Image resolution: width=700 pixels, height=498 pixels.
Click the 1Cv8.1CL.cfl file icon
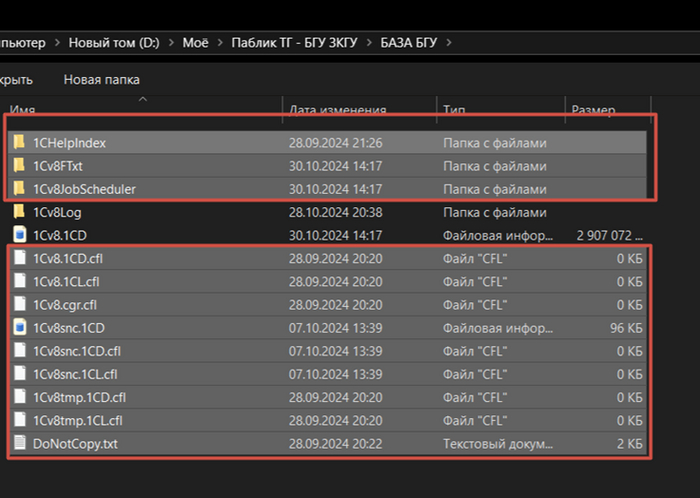(20, 281)
